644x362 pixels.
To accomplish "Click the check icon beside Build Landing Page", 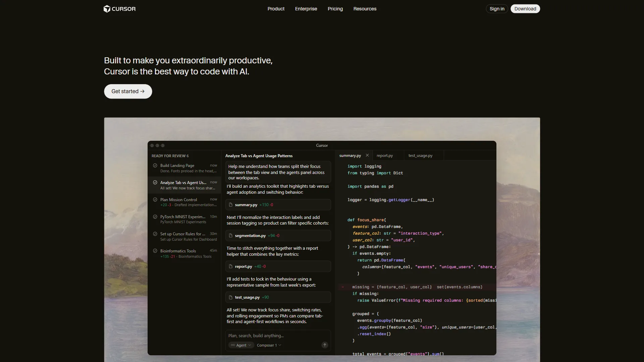I will click(x=155, y=166).
